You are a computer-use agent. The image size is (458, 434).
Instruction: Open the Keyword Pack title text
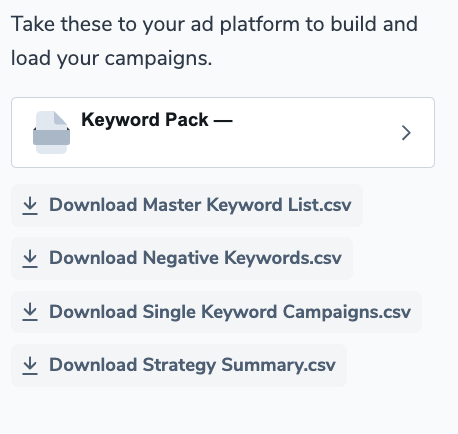point(145,120)
